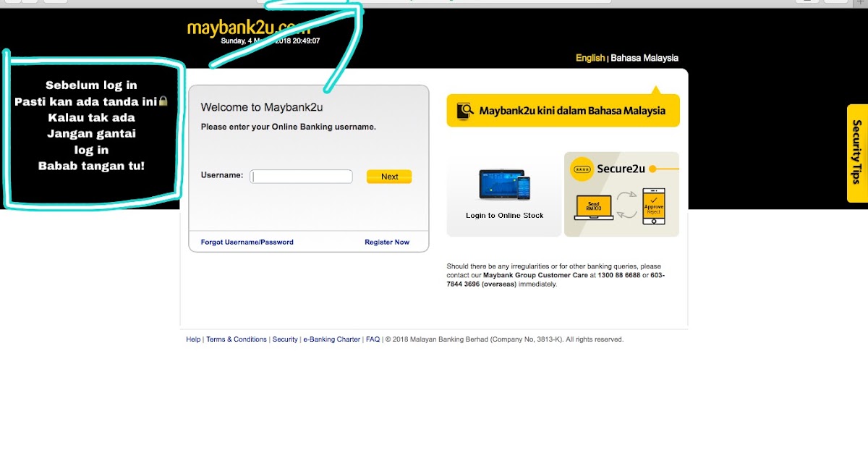Open the FAQ footer link

click(x=373, y=339)
